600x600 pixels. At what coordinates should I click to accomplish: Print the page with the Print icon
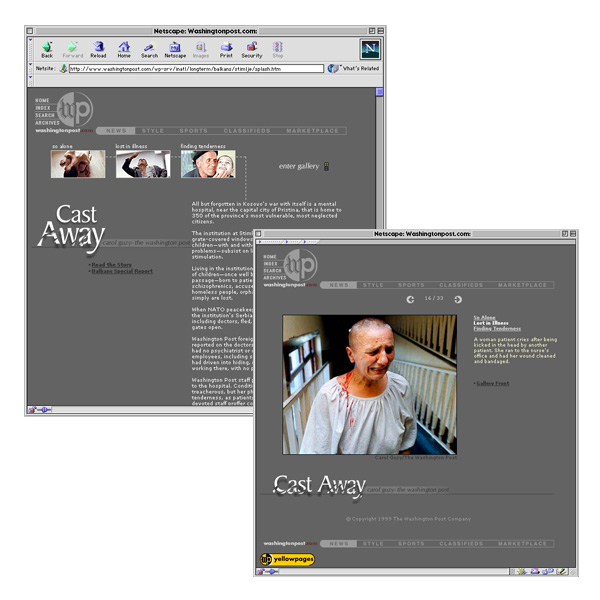click(226, 50)
